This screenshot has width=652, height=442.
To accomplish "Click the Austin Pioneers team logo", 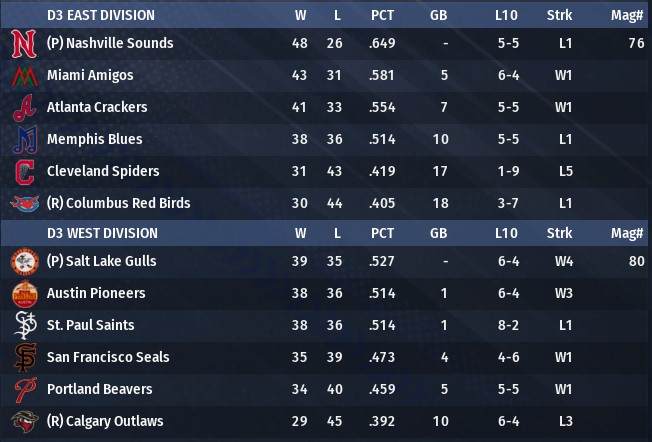I will tap(24, 293).
